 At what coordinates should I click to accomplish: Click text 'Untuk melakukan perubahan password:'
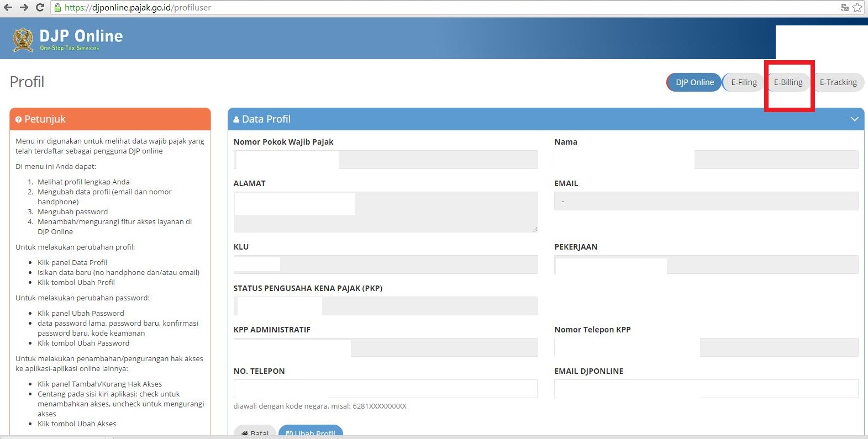pos(83,298)
